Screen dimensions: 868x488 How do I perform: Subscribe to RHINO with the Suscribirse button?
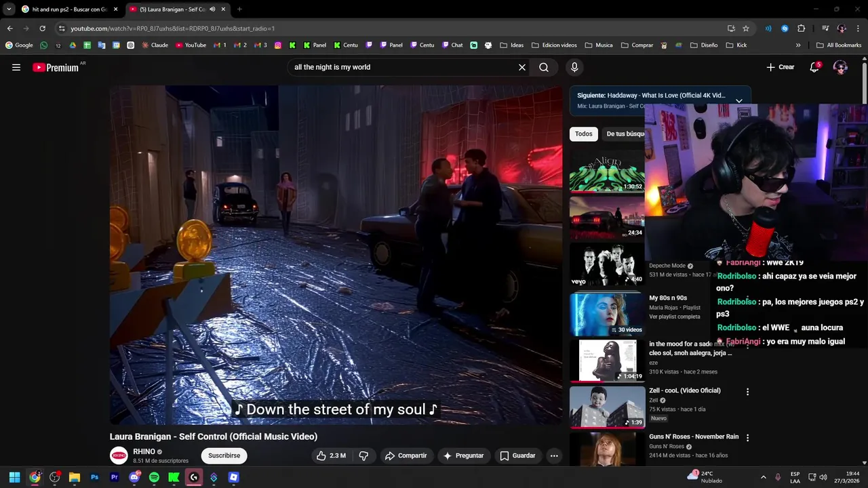tap(224, 455)
